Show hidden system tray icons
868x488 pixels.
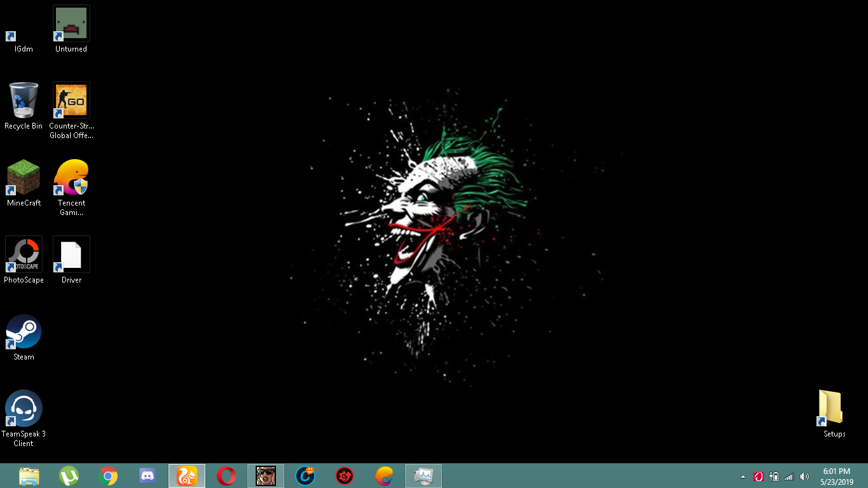[x=743, y=477]
